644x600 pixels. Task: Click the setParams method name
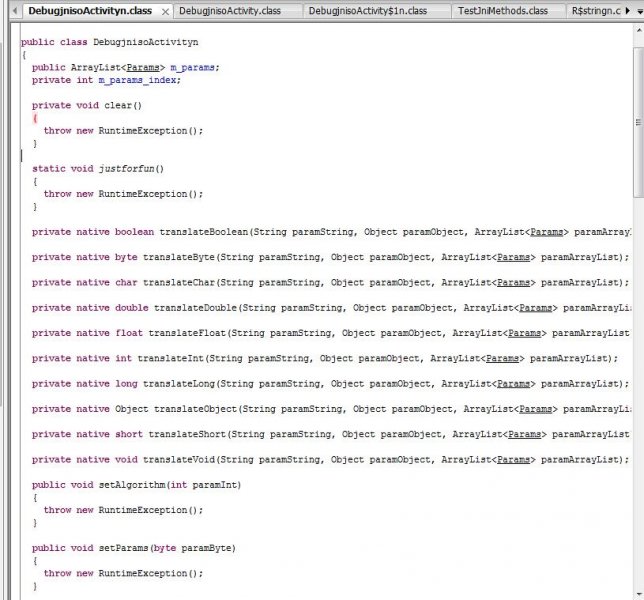pyautogui.click(x=124, y=548)
